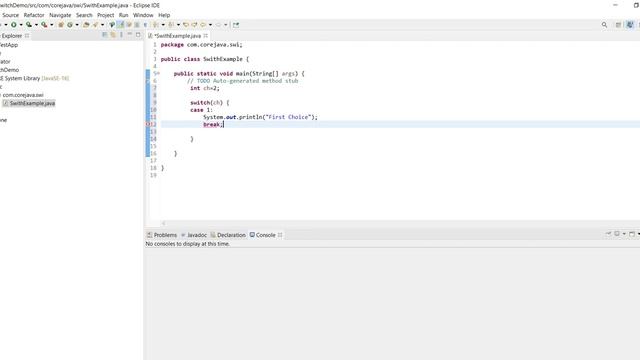
Task: Click the Open Type toolbar icon
Action: pos(86,25)
